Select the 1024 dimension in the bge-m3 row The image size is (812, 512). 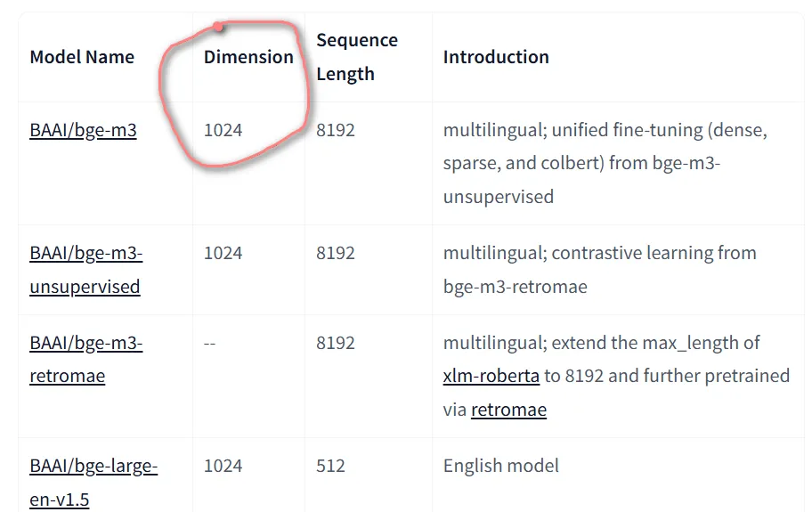tap(223, 130)
